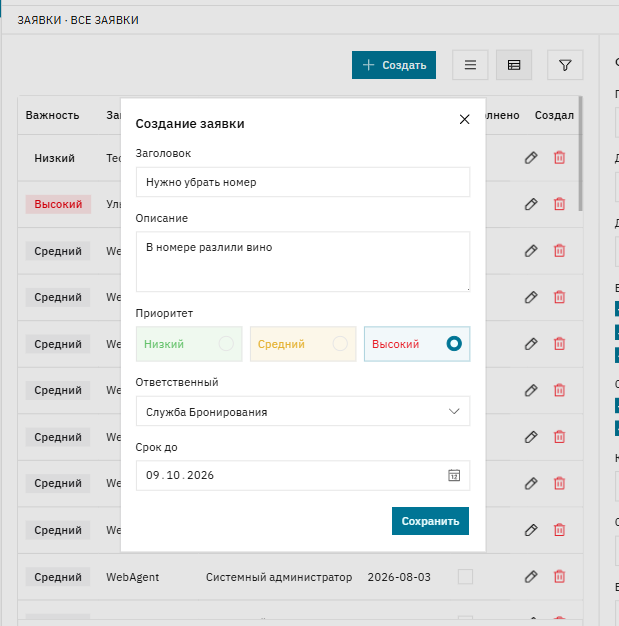This screenshot has height=626, width=619.
Task: Switch to table view icon
Action: point(514,65)
